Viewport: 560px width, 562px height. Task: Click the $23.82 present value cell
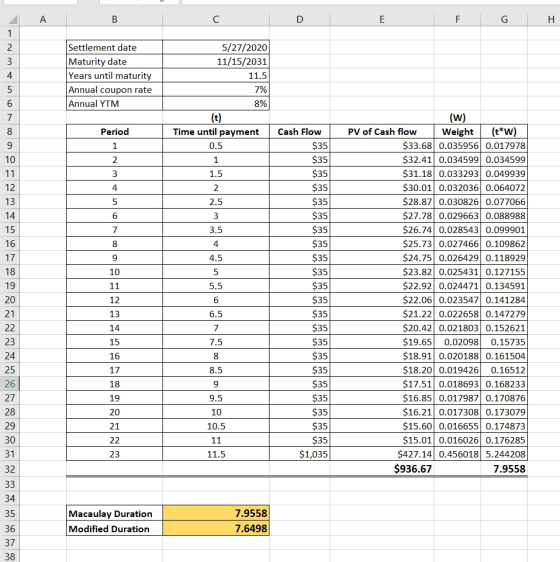pos(382,272)
